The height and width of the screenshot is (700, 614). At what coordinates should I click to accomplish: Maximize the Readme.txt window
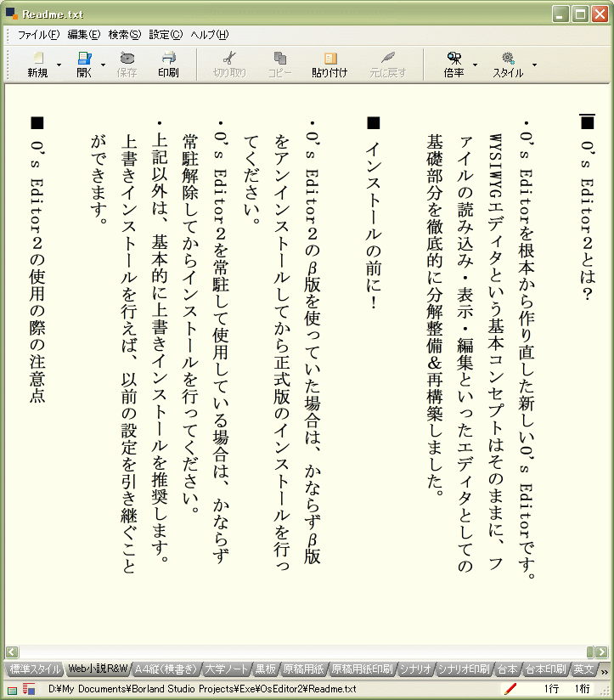click(x=581, y=14)
